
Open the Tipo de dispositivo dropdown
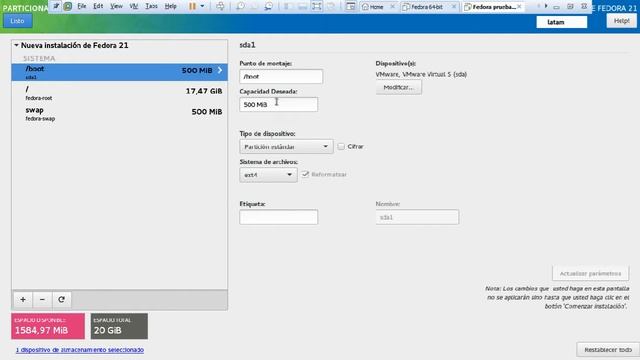(x=286, y=147)
